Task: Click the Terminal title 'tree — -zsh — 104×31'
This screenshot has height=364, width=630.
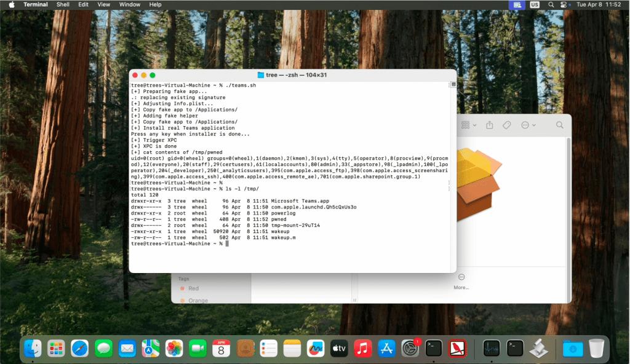Action: coord(296,75)
